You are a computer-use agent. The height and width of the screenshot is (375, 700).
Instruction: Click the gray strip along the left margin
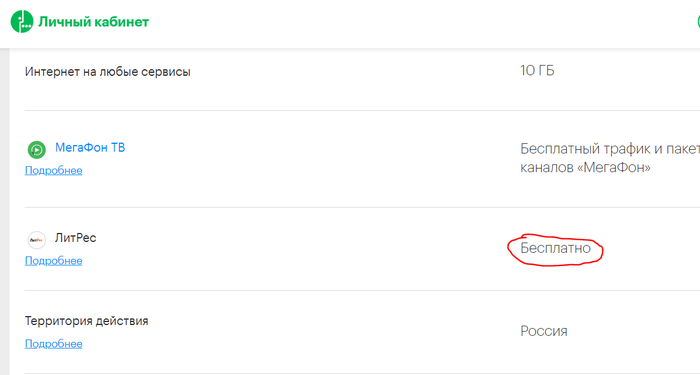[4, 212]
